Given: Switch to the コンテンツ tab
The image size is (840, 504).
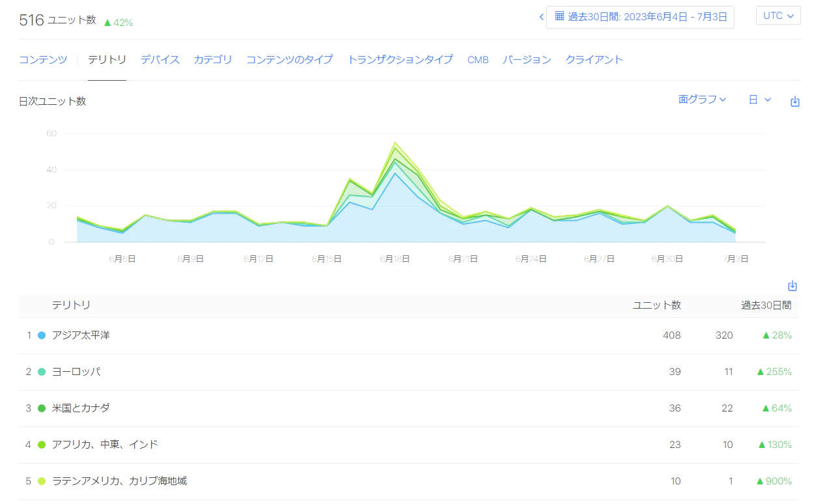Looking at the screenshot, I should (43, 59).
